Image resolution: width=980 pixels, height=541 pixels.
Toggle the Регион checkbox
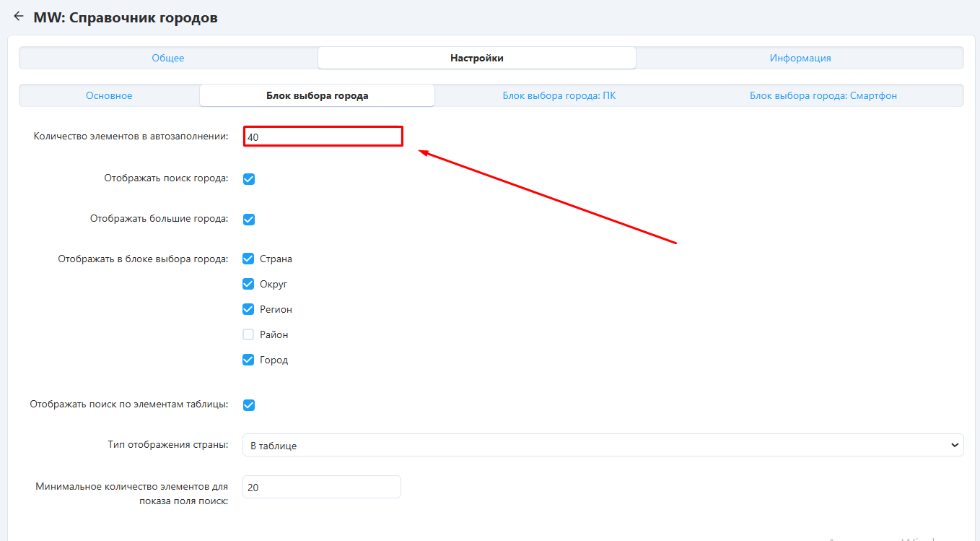(249, 309)
